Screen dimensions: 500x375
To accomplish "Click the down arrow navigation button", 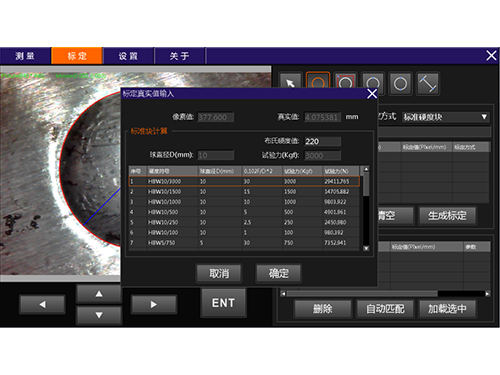I will pyautogui.click(x=99, y=315).
